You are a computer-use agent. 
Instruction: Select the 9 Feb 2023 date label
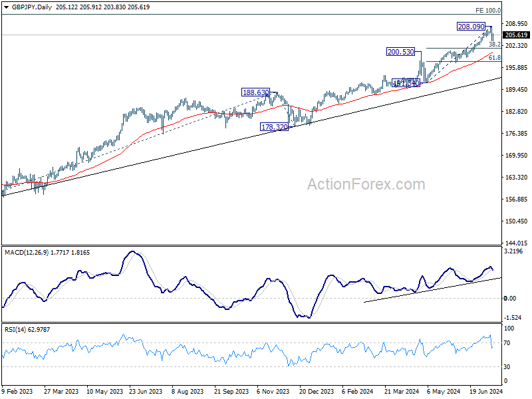tap(17, 391)
